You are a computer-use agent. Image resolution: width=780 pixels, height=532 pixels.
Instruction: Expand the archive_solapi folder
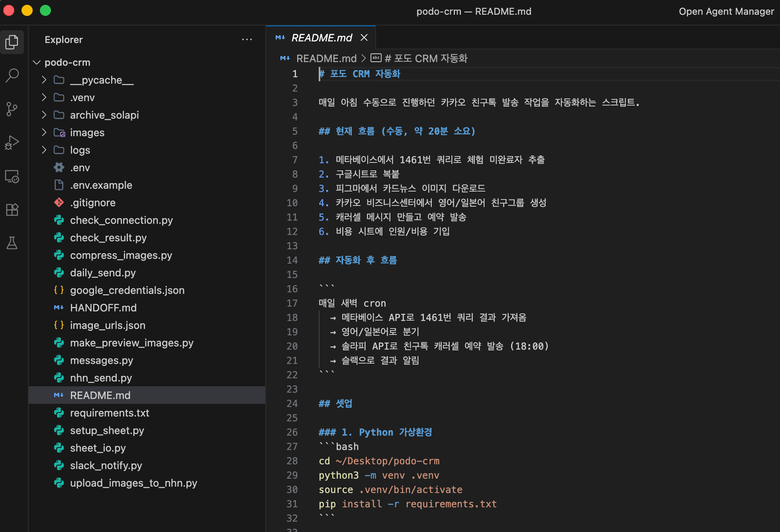[x=147, y=115]
